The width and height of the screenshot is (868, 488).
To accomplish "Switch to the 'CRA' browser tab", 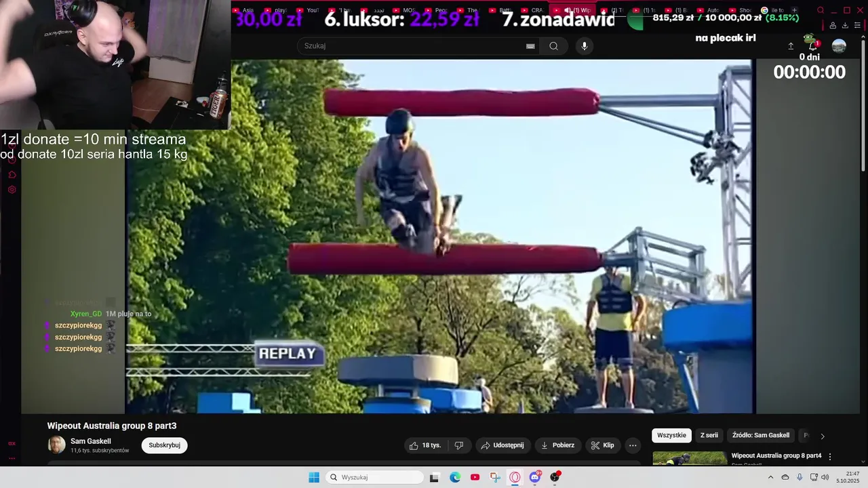I will 531,10.
